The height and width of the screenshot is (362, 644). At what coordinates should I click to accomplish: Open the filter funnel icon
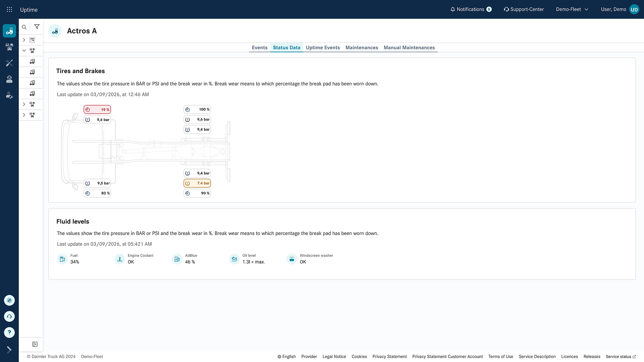coord(37,27)
